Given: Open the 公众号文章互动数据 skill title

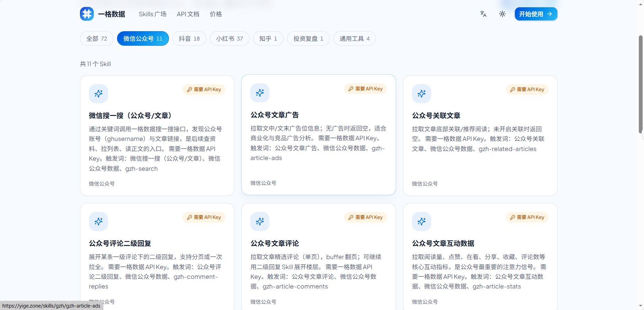Looking at the screenshot, I should coord(443,243).
